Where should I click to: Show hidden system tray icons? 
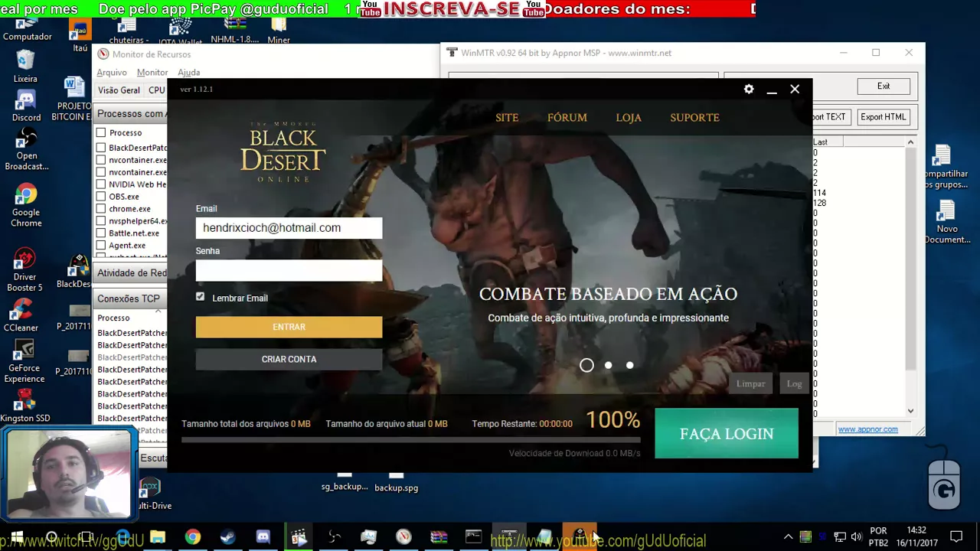tap(788, 537)
